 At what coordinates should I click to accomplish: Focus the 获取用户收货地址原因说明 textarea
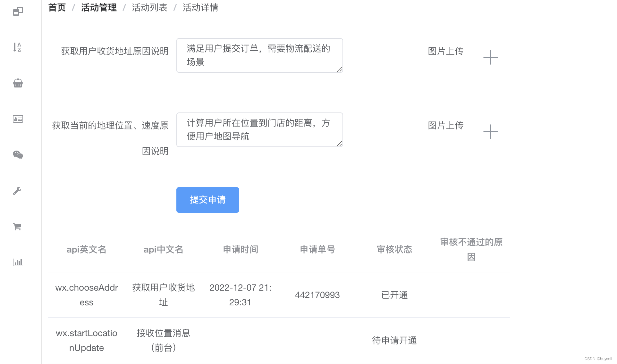[x=260, y=55]
